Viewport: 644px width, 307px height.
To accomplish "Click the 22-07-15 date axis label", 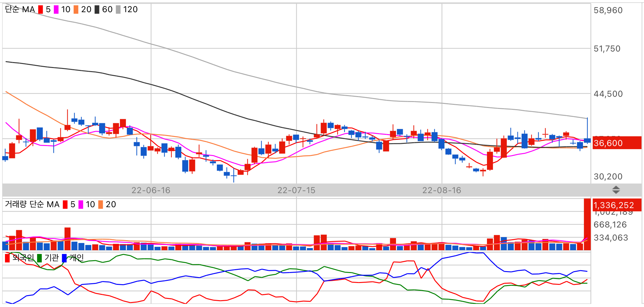I will pos(296,190).
